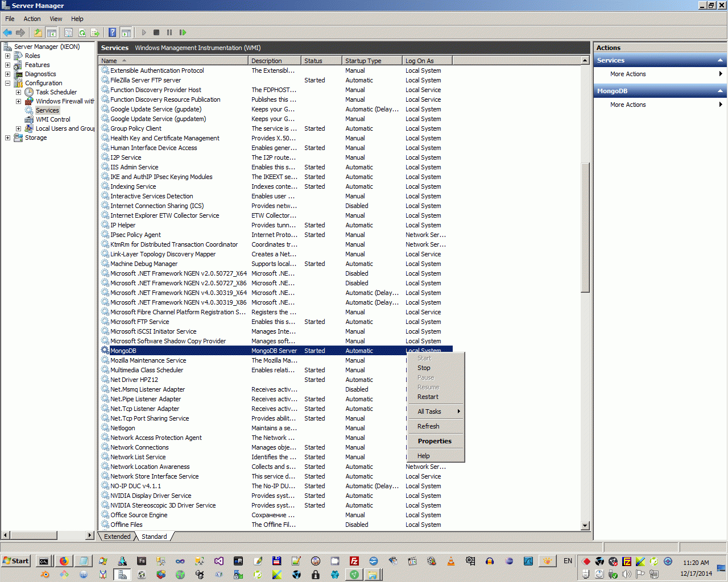Viewport: 728px width, 582px height.
Task: Open the Audacity headphones taskbar icon
Action: 490,561
